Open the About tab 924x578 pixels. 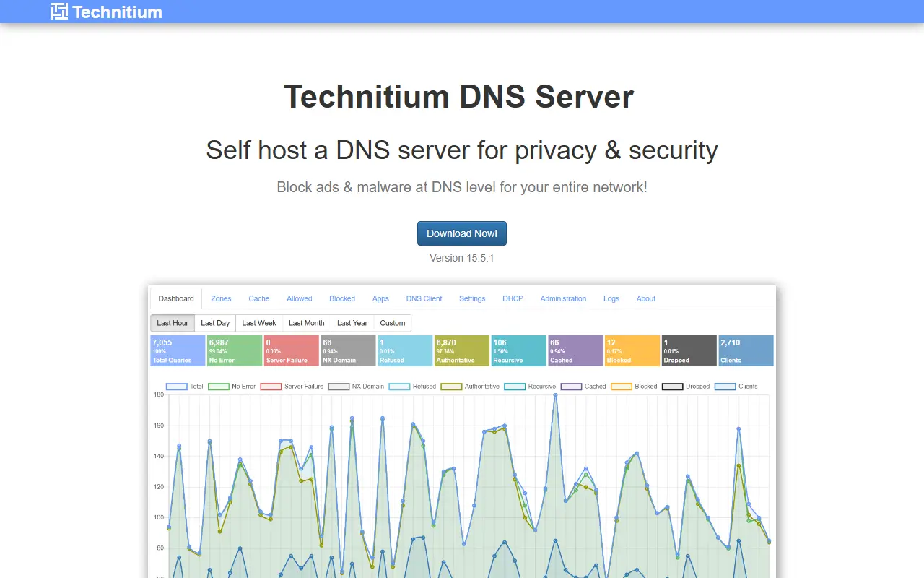point(646,298)
